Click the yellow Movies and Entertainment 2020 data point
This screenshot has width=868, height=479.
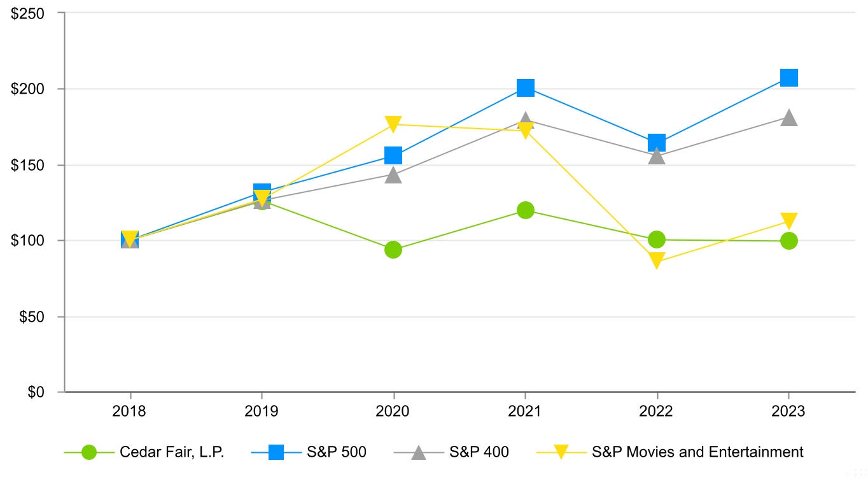(393, 124)
